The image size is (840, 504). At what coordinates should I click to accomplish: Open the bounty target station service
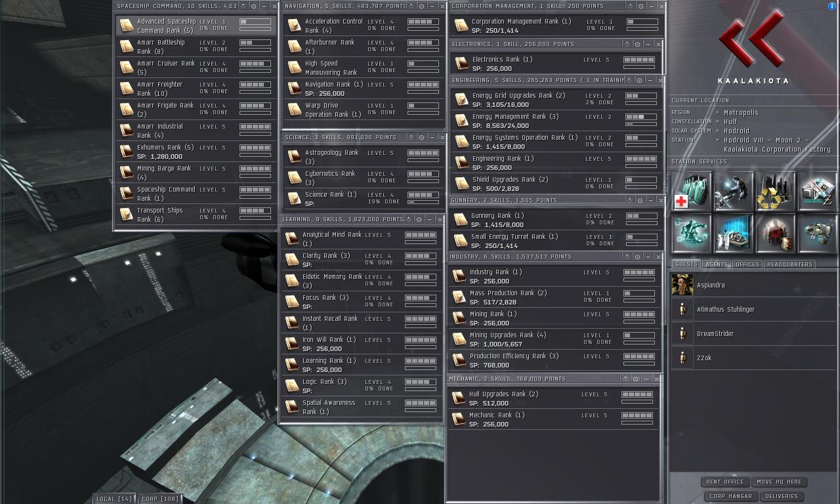pyautogui.click(x=776, y=234)
